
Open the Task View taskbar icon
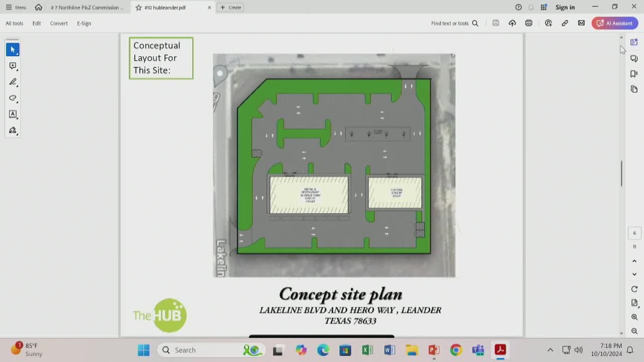(278, 350)
